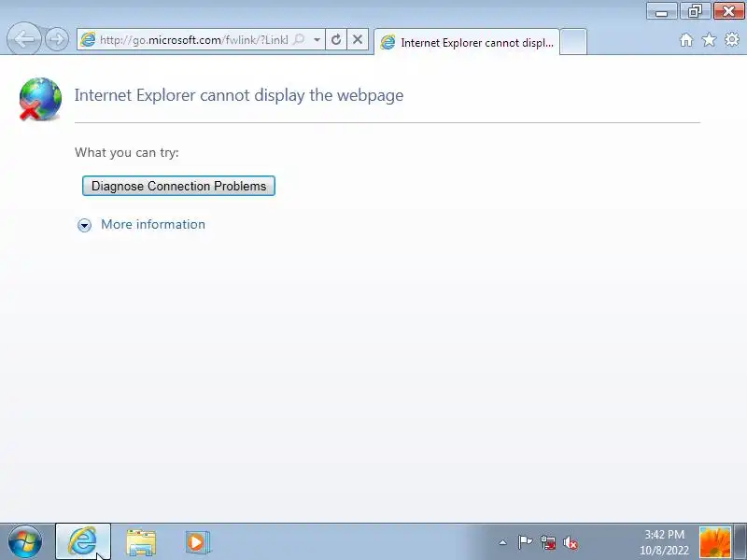Open the Windows Start menu orb

pos(25,541)
